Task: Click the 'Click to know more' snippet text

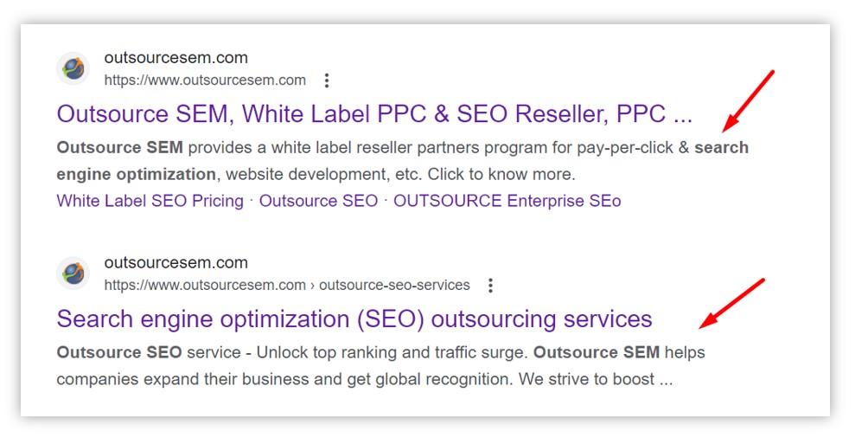Action: [501, 174]
